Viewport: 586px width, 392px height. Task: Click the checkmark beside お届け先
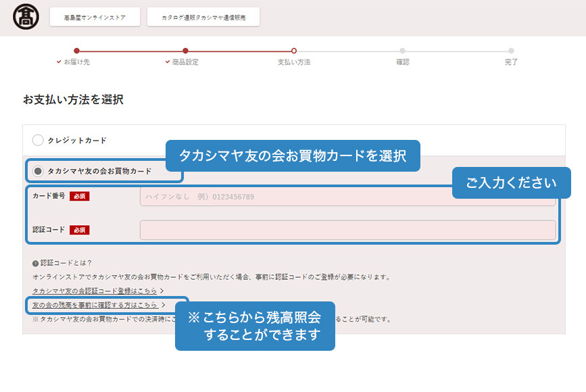57,62
